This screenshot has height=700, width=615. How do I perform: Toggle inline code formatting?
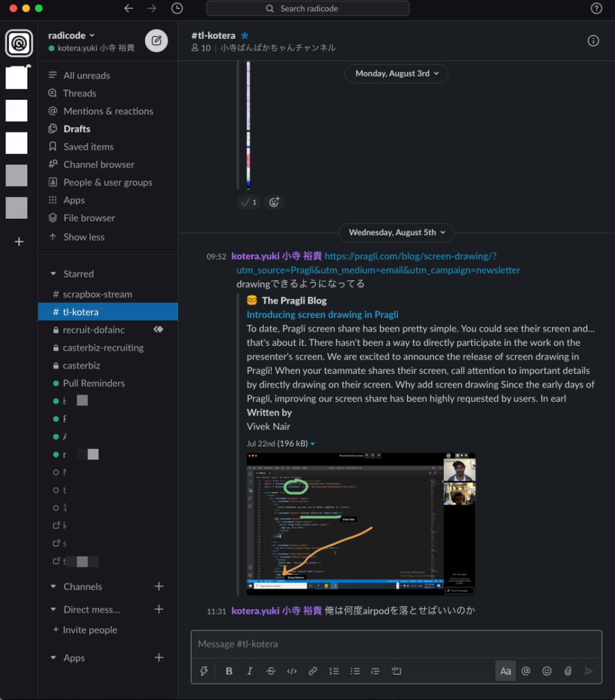point(291,671)
